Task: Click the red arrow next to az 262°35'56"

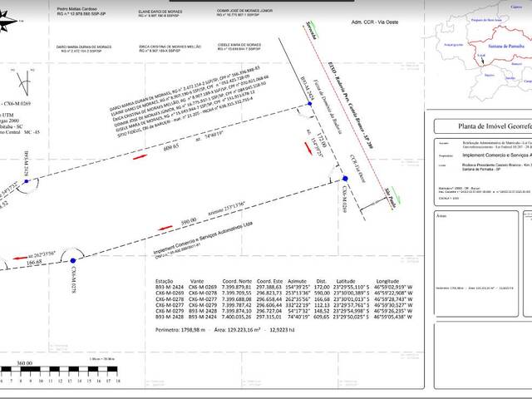Action: pyautogui.click(x=20, y=259)
